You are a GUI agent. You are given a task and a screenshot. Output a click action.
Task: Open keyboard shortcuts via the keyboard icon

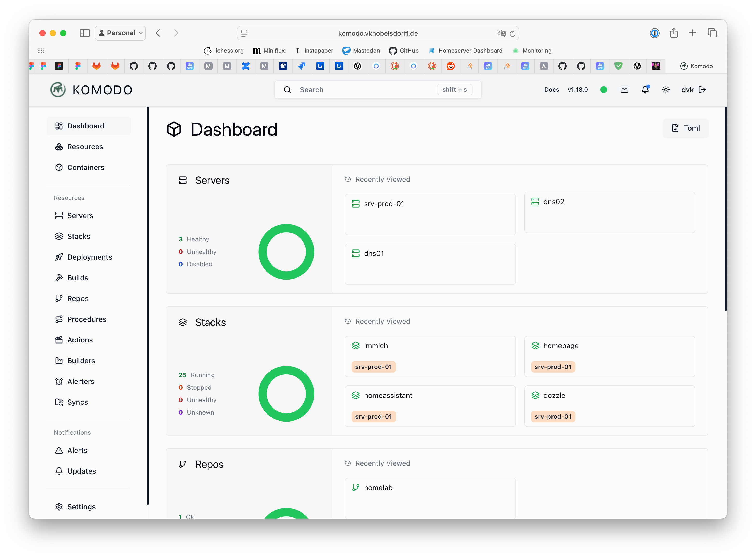pos(624,90)
